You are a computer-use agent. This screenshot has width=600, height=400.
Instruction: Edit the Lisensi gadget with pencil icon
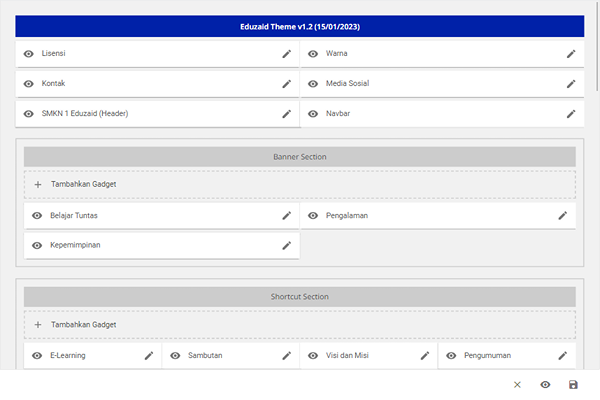(286, 53)
